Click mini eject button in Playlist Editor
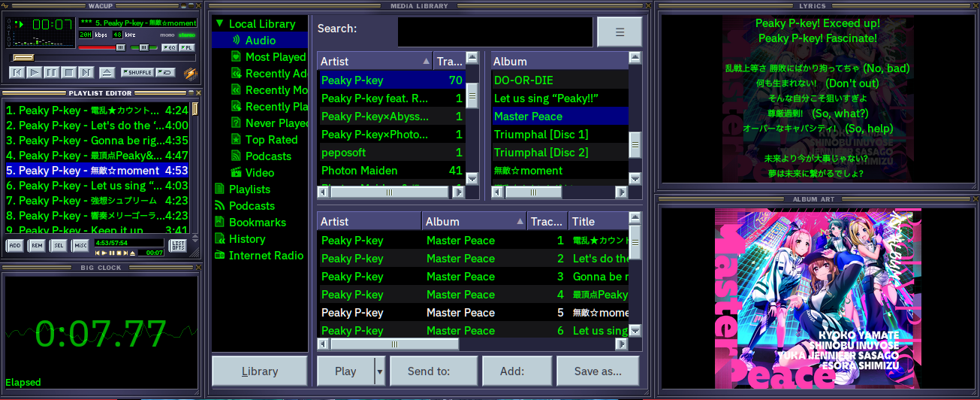Image resolution: width=980 pixels, height=400 pixels. click(x=132, y=253)
